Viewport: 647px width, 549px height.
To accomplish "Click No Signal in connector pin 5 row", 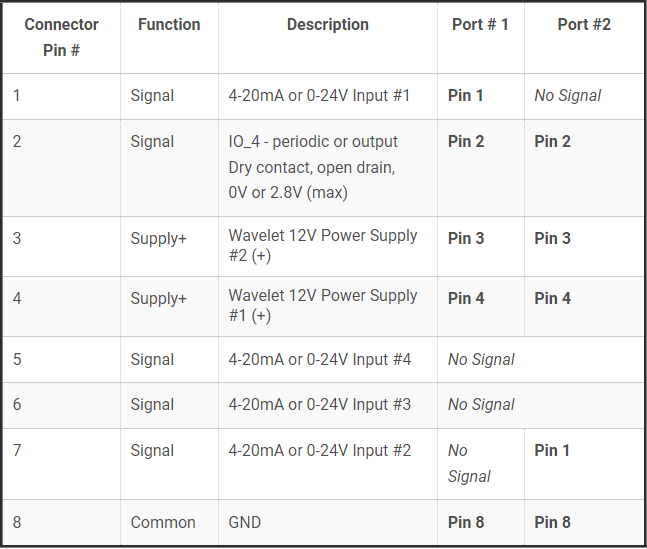I will [x=481, y=360].
